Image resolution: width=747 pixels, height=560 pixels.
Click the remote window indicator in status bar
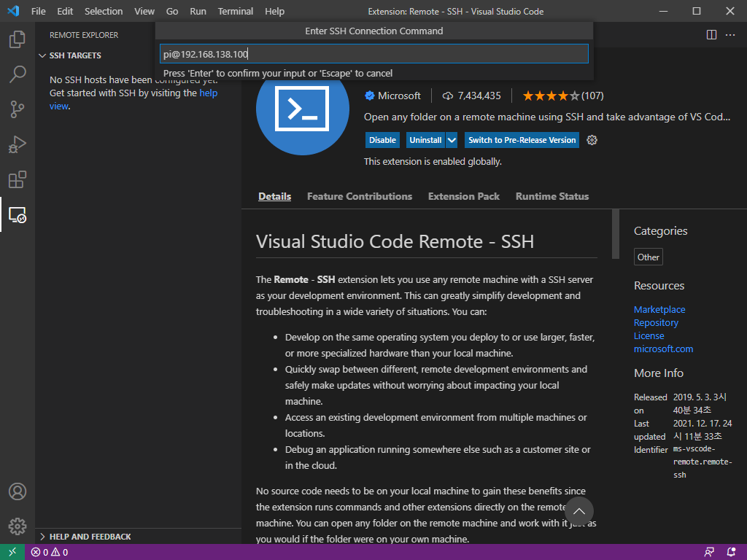pyautogui.click(x=12, y=552)
